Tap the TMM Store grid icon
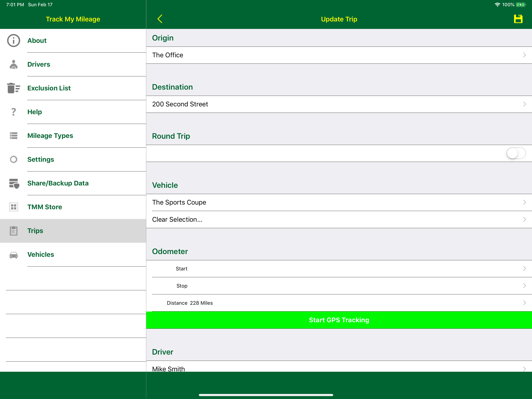 click(x=13, y=207)
